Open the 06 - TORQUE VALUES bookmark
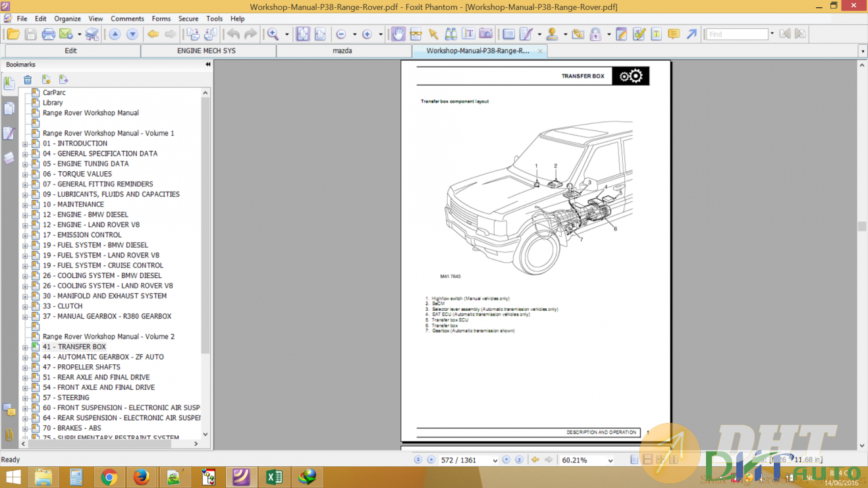This screenshot has height=488, width=868. click(77, 174)
